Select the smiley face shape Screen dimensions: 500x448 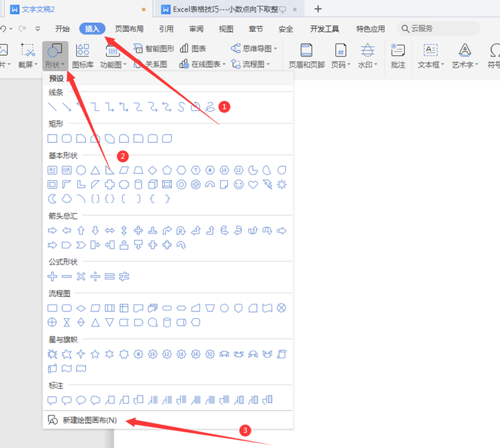pos(239,184)
